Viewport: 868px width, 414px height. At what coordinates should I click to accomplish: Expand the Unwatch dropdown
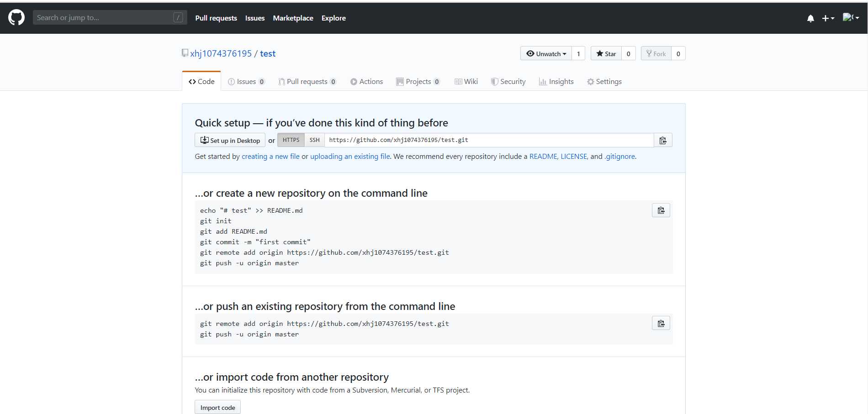[x=546, y=53]
